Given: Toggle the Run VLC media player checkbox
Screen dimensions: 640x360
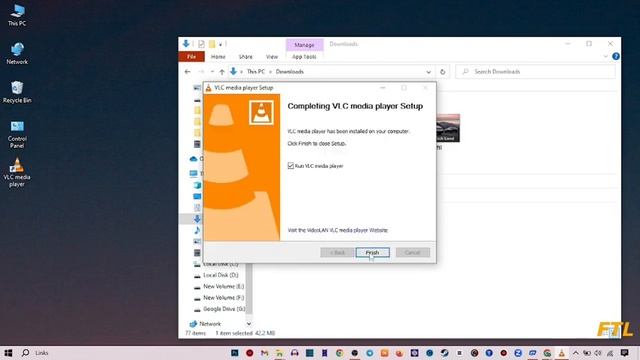Looking at the screenshot, I should click(x=291, y=166).
